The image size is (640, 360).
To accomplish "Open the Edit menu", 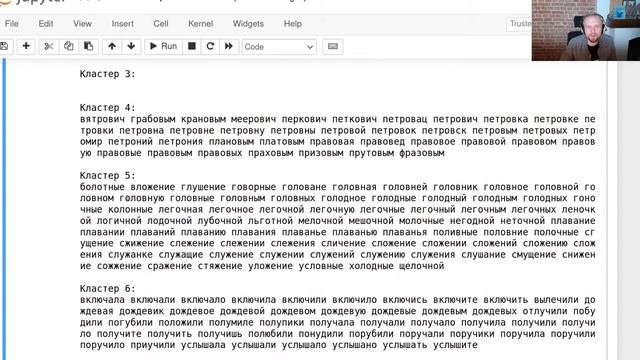I will (x=46, y=24).
